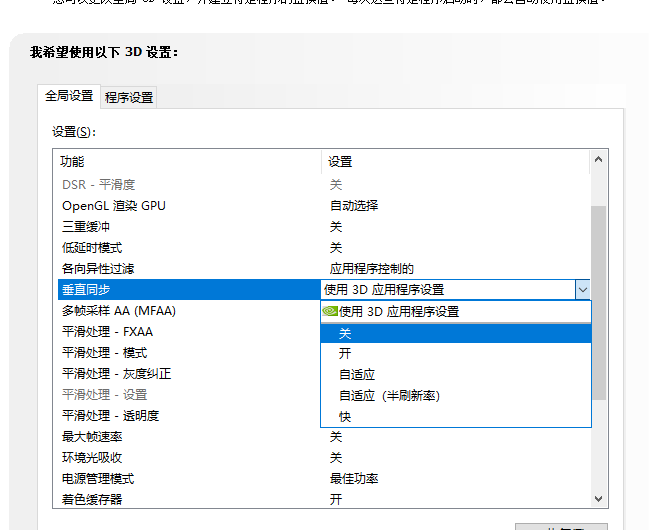
Task: Select 自适应 (半刷新率) option
Action: (456, 396)
